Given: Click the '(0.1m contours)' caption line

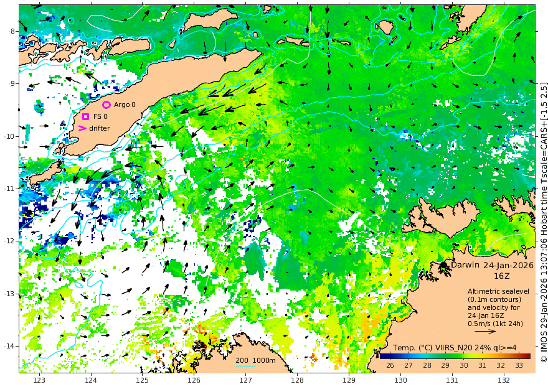Looking at the screenshot, I should pyautogui.click(x=494, y=299).
